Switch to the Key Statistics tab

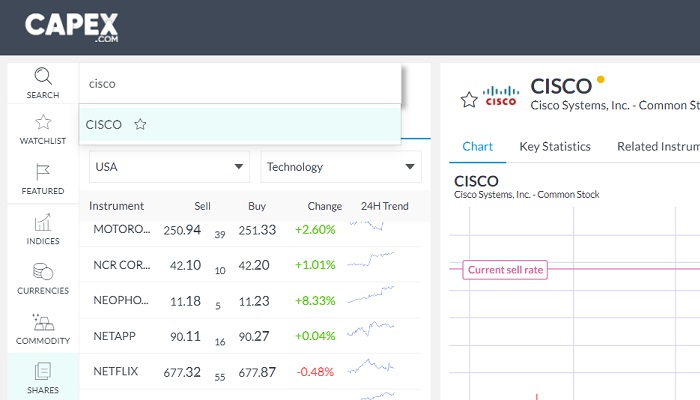tap(555, 146)
